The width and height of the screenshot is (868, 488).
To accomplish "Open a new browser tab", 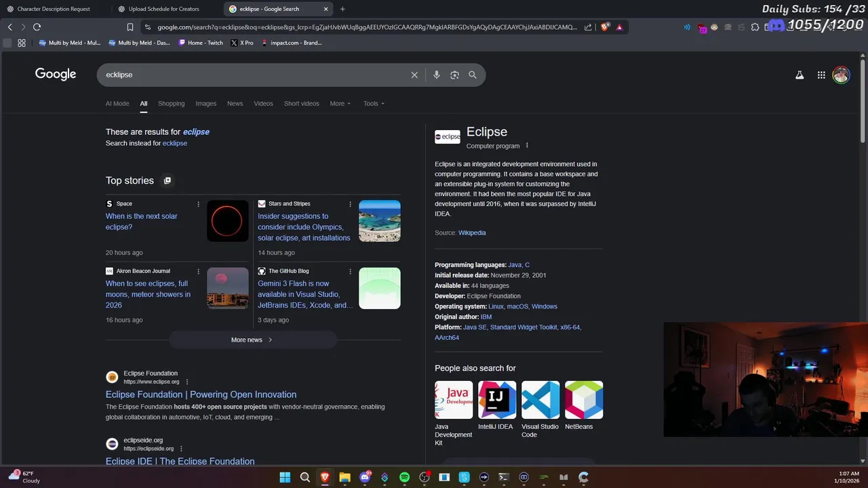I will pos(342,9).
